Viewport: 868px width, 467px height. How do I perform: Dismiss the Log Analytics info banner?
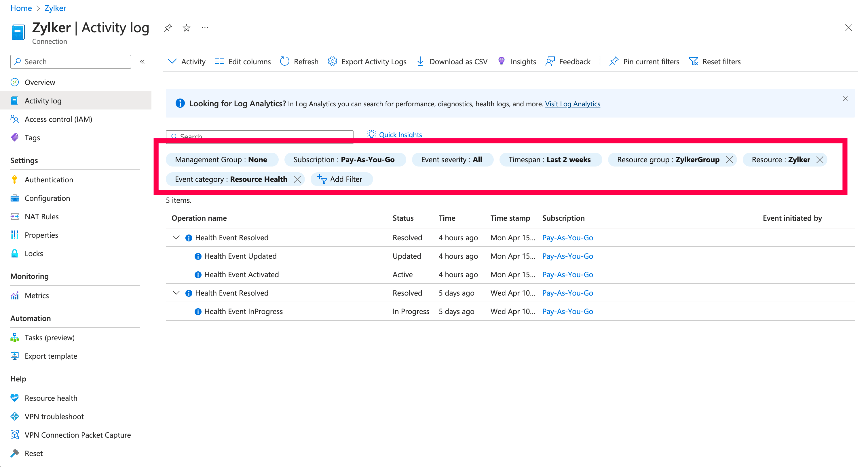tap(845, 99)
